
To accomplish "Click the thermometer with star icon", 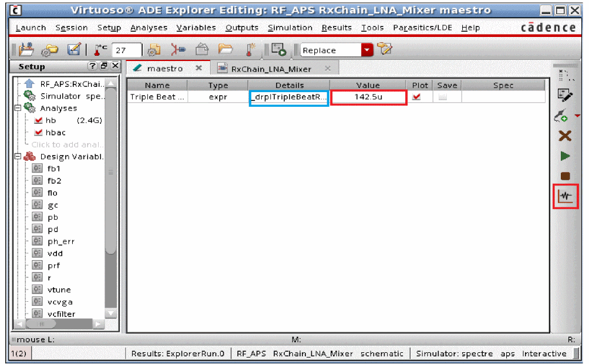I will [250, 49].
